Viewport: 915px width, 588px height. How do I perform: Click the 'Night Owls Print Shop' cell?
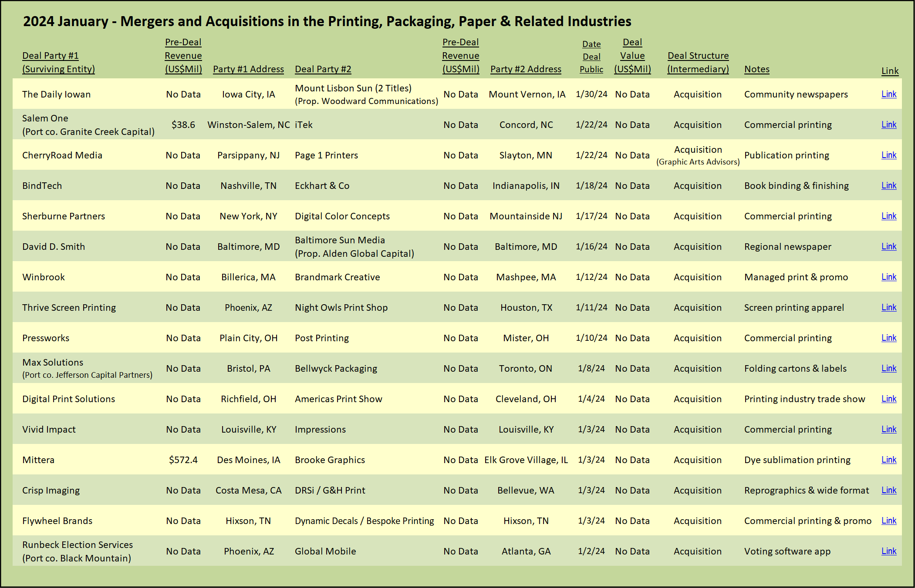tap(341, 308)
